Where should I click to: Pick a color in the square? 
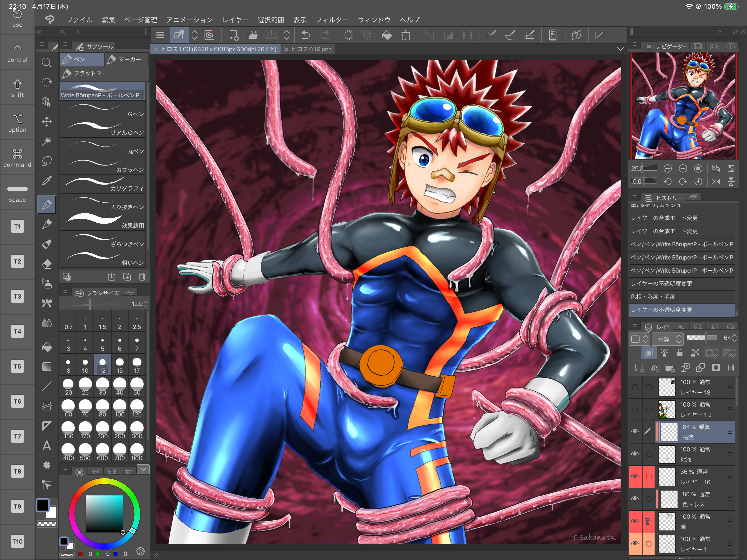point(104,514)
